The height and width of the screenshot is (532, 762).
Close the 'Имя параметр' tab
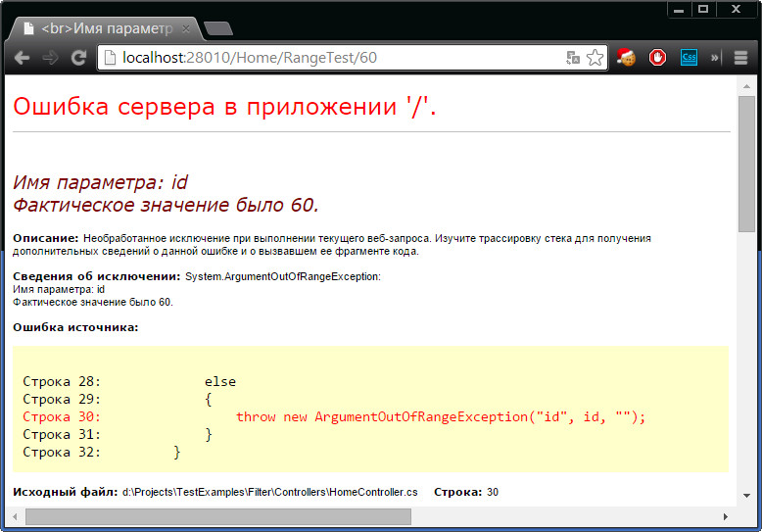coord(186,29)
